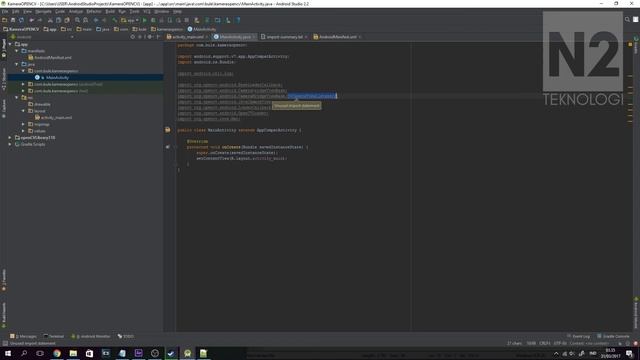Expand the mipmap folder node
Screen dimensions: 640x360
[23, 124]
